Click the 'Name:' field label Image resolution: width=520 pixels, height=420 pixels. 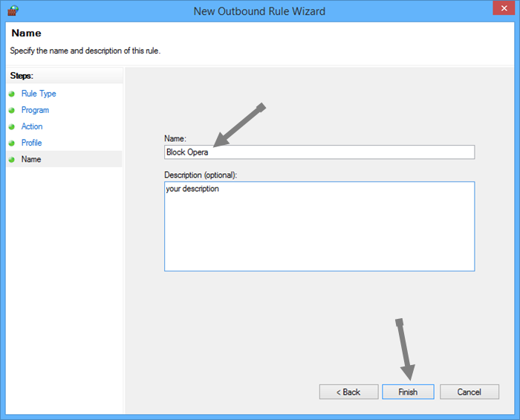175,138
